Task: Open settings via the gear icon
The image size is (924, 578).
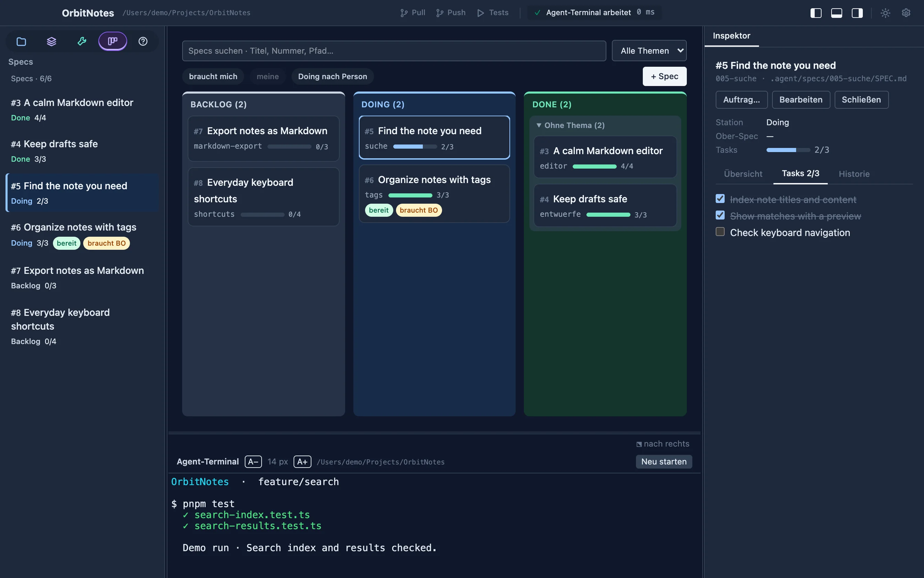Action: pos(906,13)
